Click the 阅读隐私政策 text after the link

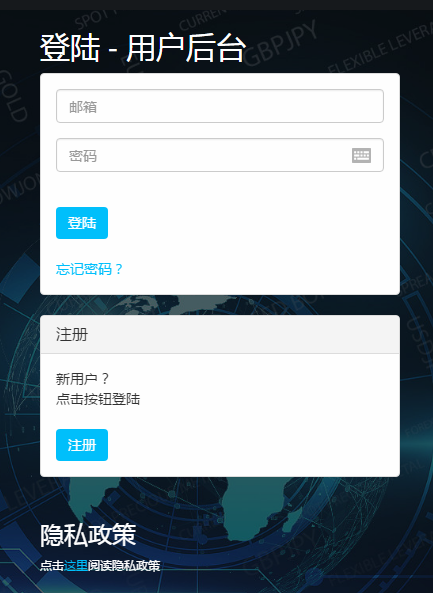coord(124,566)
